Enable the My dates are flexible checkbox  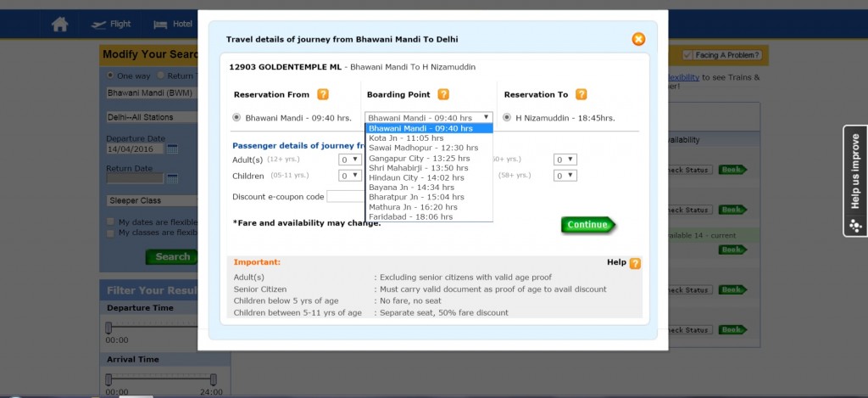point(111,221)
